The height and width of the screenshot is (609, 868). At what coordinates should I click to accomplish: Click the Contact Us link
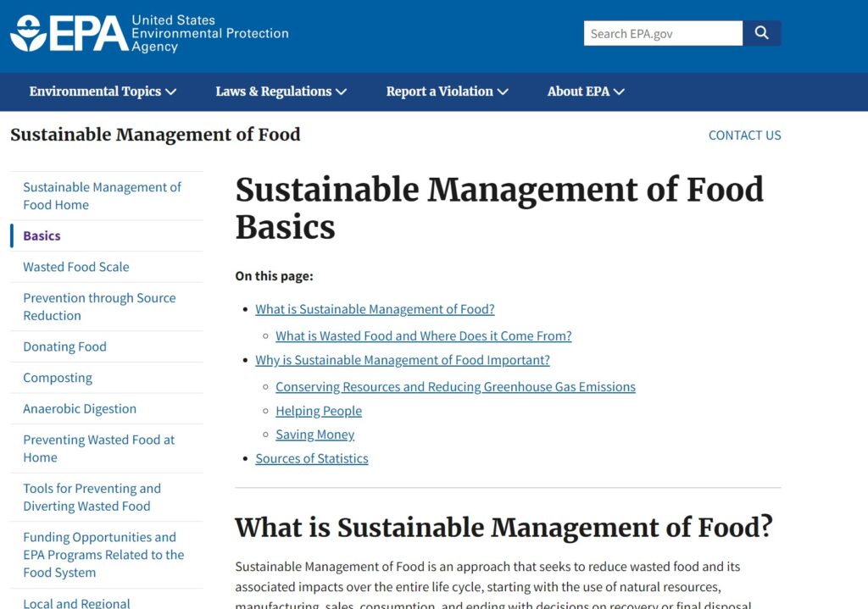tap(744, 136)
